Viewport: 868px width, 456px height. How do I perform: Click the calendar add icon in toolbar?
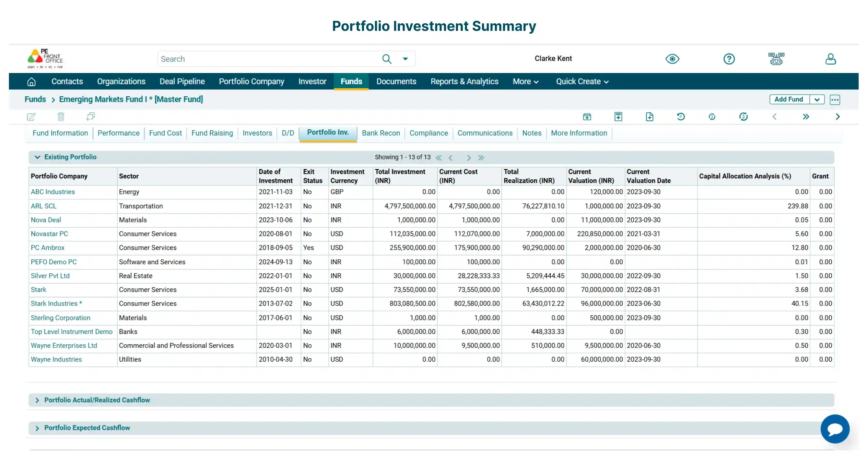587,117
